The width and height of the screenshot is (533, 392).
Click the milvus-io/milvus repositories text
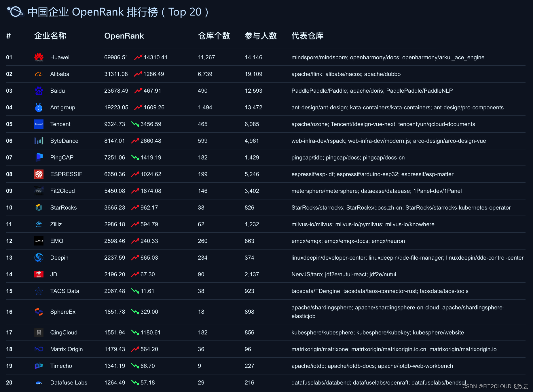[363, 224]
